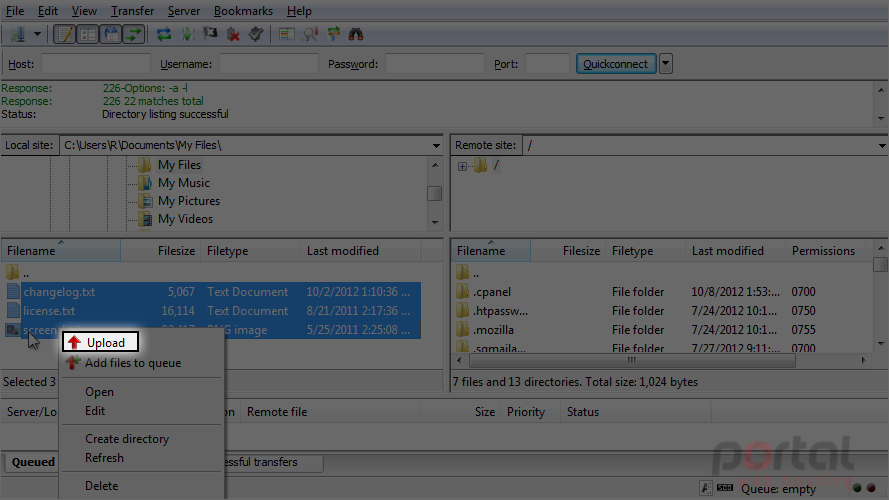Expand the remote root folder tree node
Viewport: 889px width, 500px height.
point(462,166)
